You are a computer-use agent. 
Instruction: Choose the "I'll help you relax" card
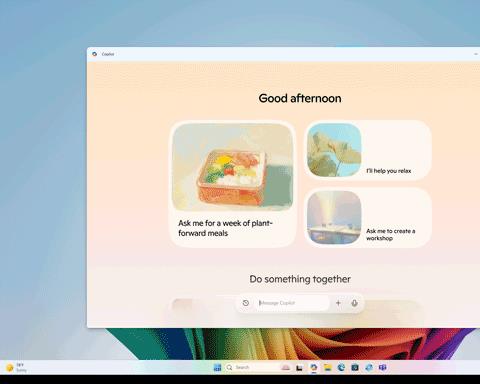tap(368, 150)
